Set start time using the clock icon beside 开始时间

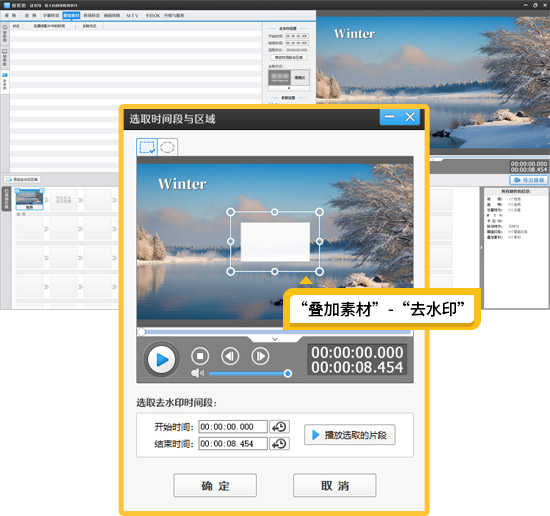pos(280,427)
